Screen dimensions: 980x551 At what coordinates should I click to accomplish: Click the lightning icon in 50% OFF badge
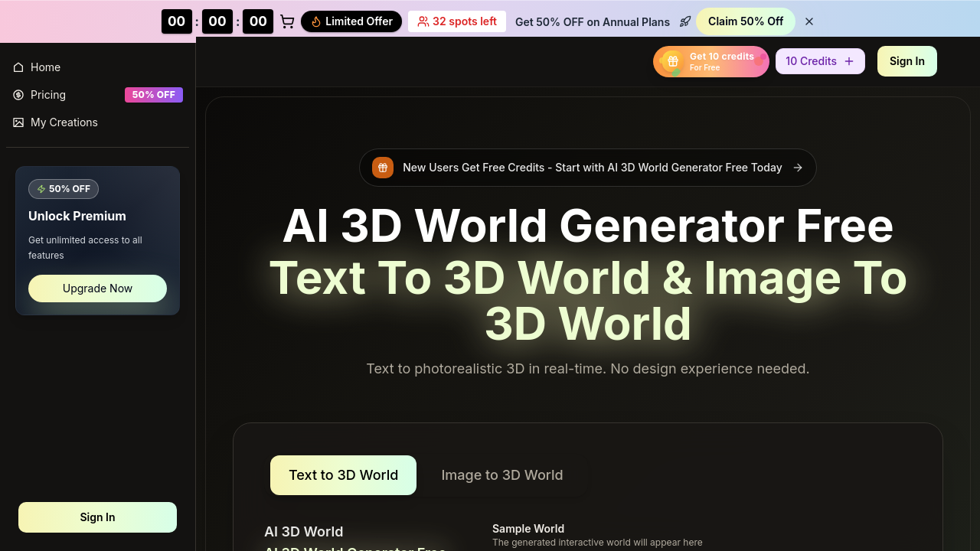(x=41, y=189)
